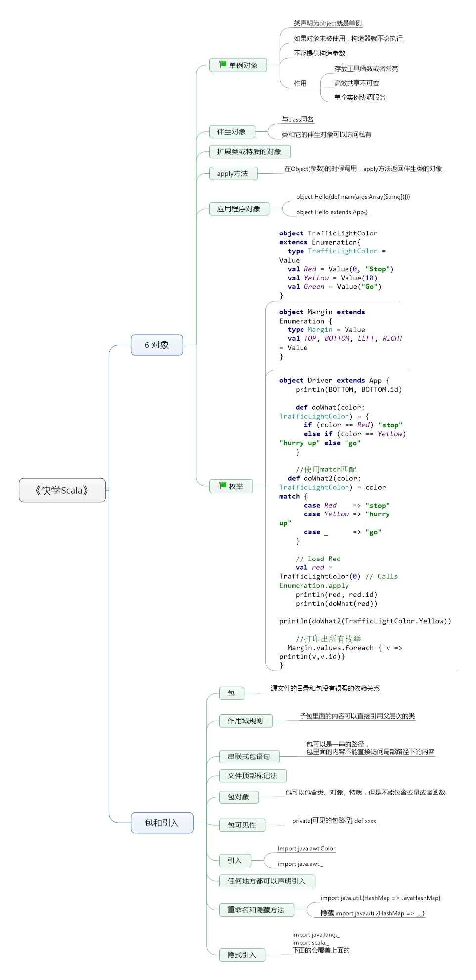The width and height of the screenshot is (476, 980).
Task: Click the TrafficLightColor enumeration code block
Action: point(336,265)
